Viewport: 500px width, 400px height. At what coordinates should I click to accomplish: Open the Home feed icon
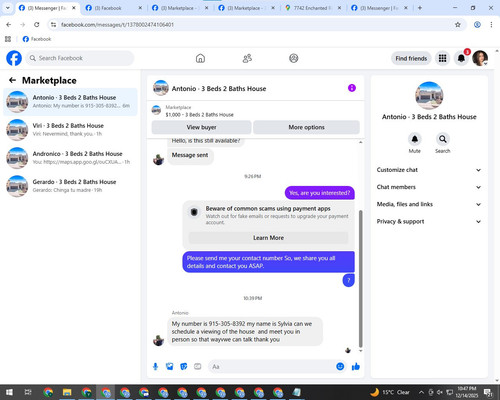(x=200, y=58)
